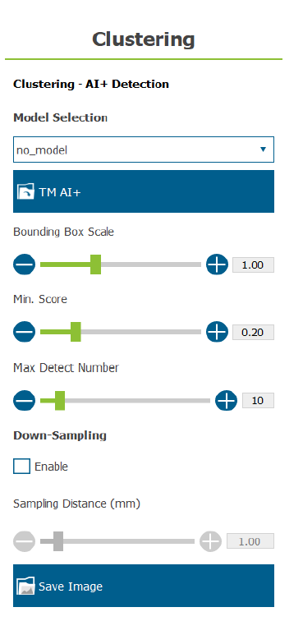The width and height of the screenshot is (303, 644).
Task: Click the Bounding Box Scale slider handle
Action: coord(95,264)
